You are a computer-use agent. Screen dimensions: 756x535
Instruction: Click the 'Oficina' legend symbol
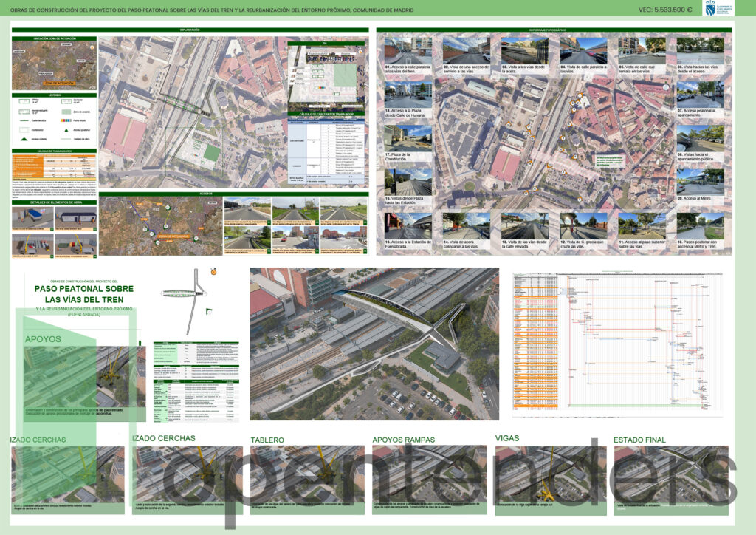(x=24, y=102)
